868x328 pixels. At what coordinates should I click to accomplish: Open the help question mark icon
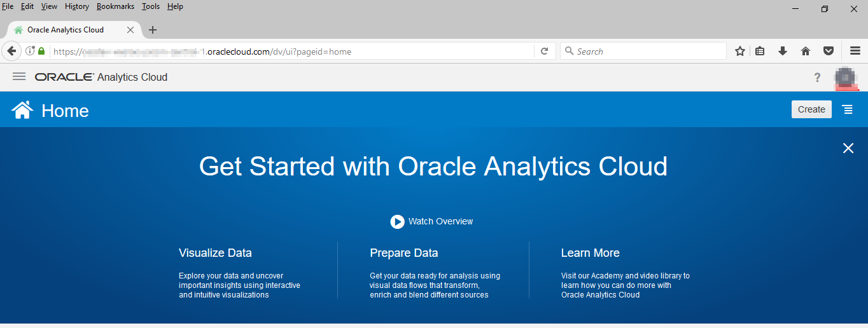(817, 78)
